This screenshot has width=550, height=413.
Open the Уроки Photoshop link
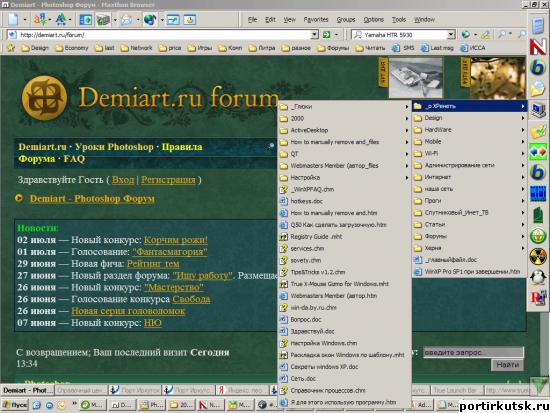(114, 147)
